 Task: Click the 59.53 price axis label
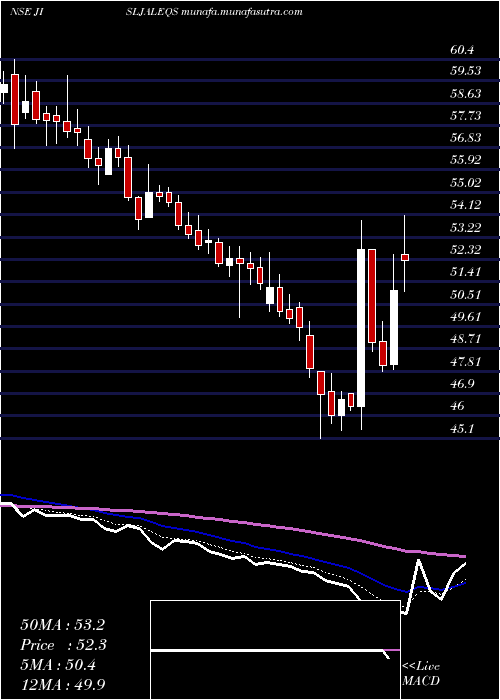click(465, 71)
